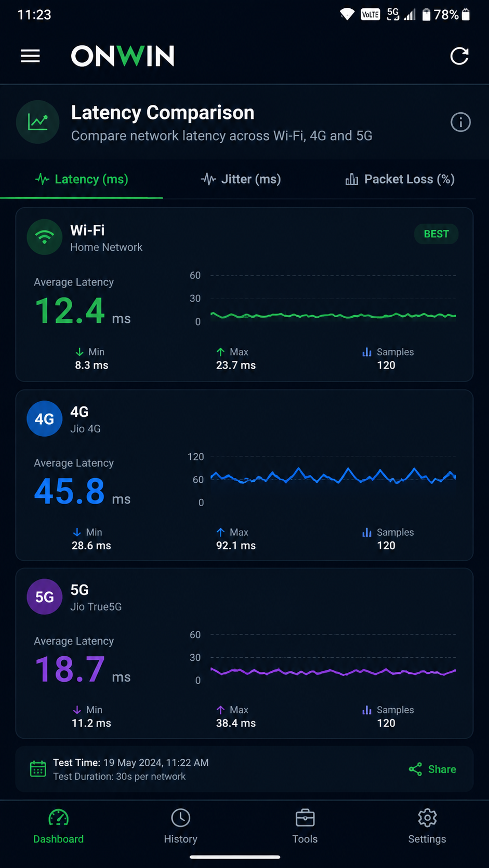Screen dimensions: 489x868
Task: Tap the purple 5G network badge
Action: pyautogui.click(x=45, y=596)
